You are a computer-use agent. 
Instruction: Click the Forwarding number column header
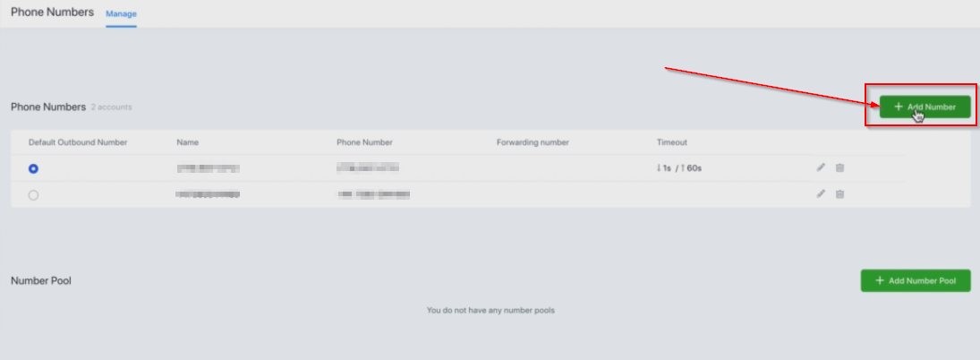(533, 142)
